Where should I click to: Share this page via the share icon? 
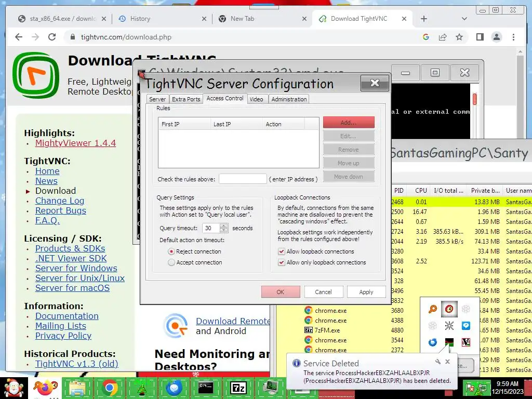point(443,37)
